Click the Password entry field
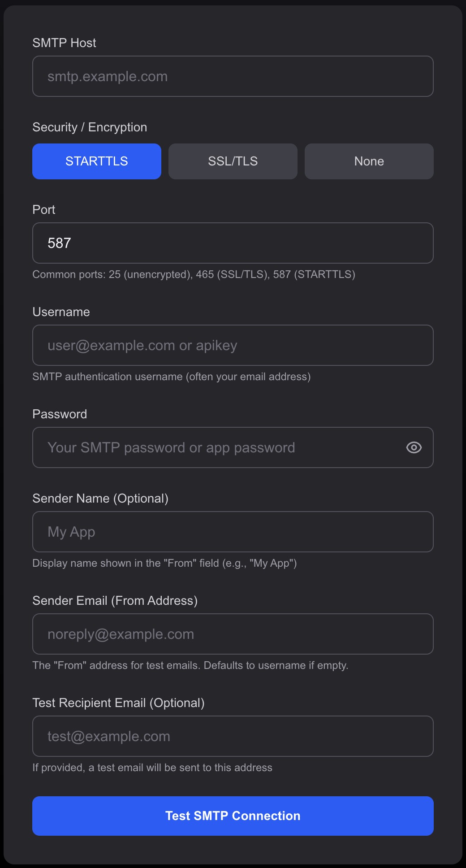The width and height of the screenshot is (466, 868). click(x=215, y=447)
